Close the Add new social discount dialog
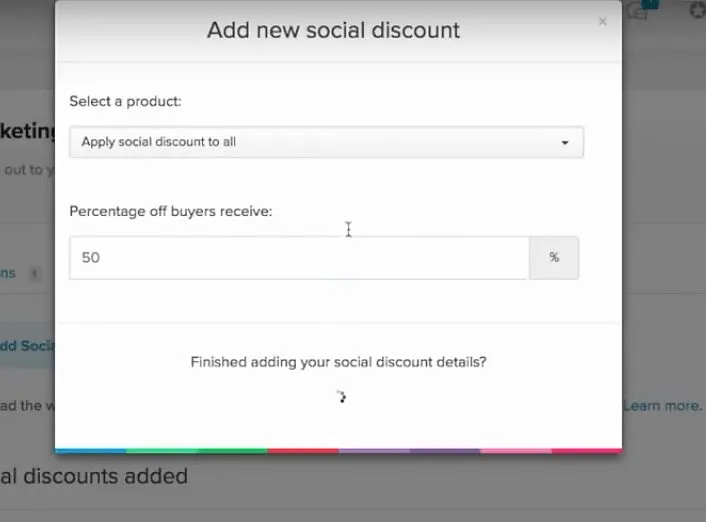706x522 pixels. pos(602,22)
